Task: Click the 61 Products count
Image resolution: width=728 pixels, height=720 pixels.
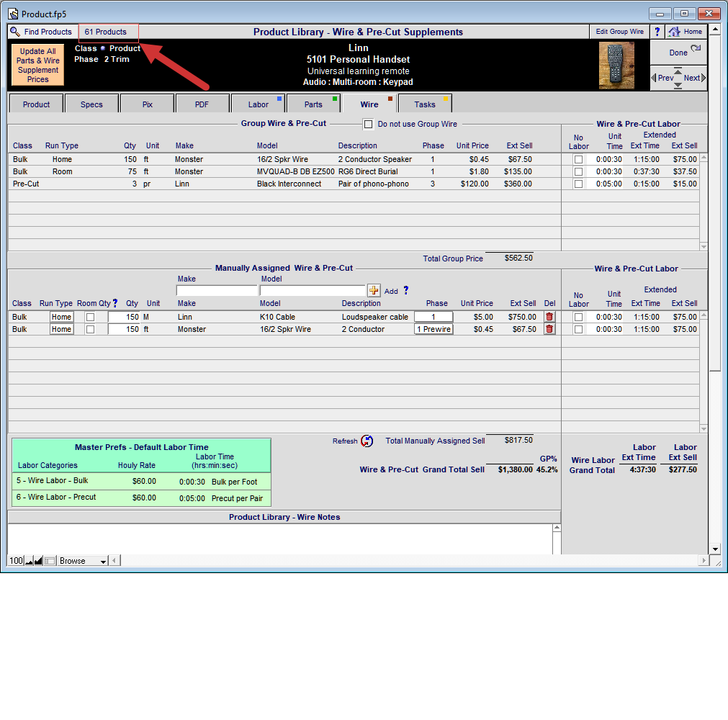Action: (x=105, y=32)
